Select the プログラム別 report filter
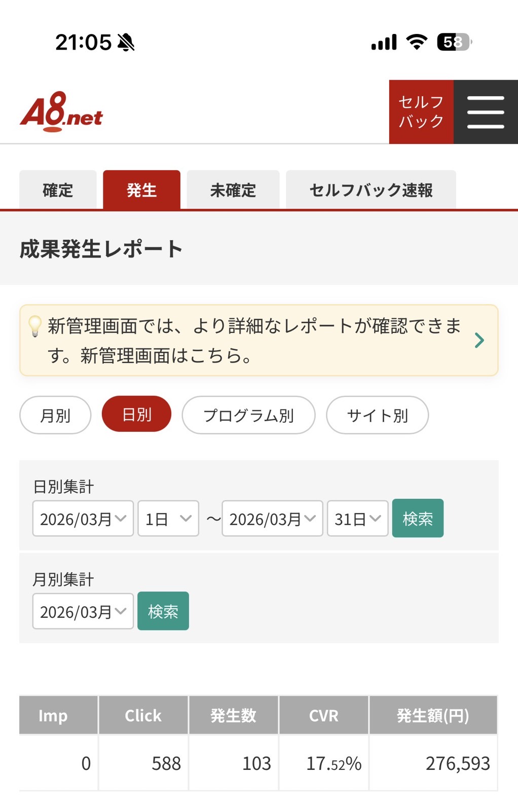Viewport: 518px width, 812px height. click(x=248, y=415)
